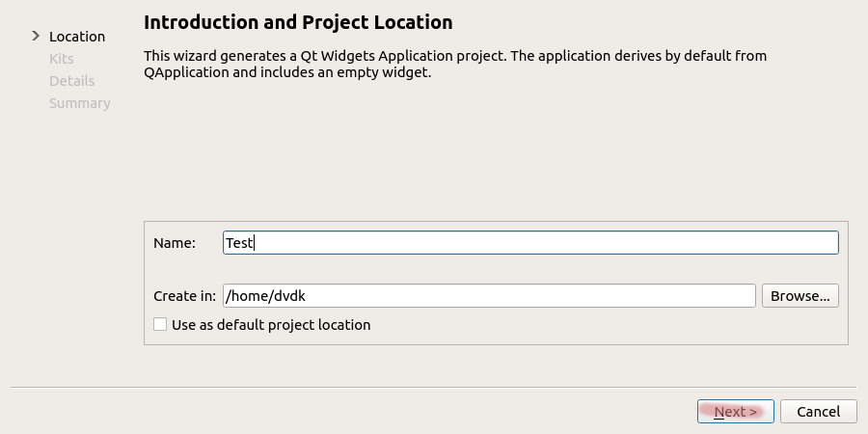
Task: Cancel the project wizard
Action: [x=818, y=412]
